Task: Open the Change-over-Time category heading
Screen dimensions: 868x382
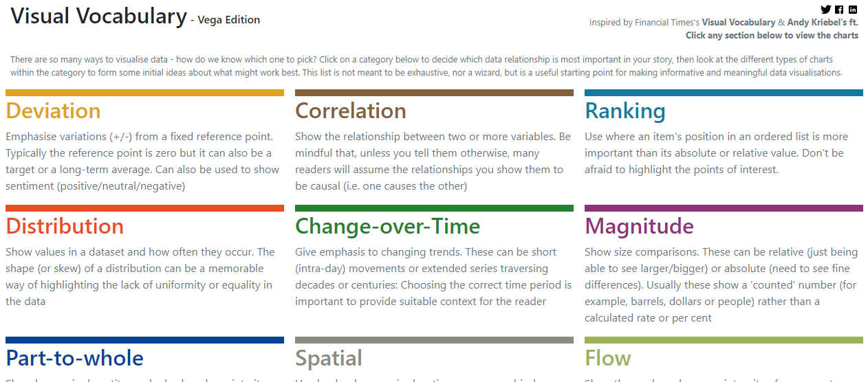Action: pyautogui.click(x=387, y=227)
